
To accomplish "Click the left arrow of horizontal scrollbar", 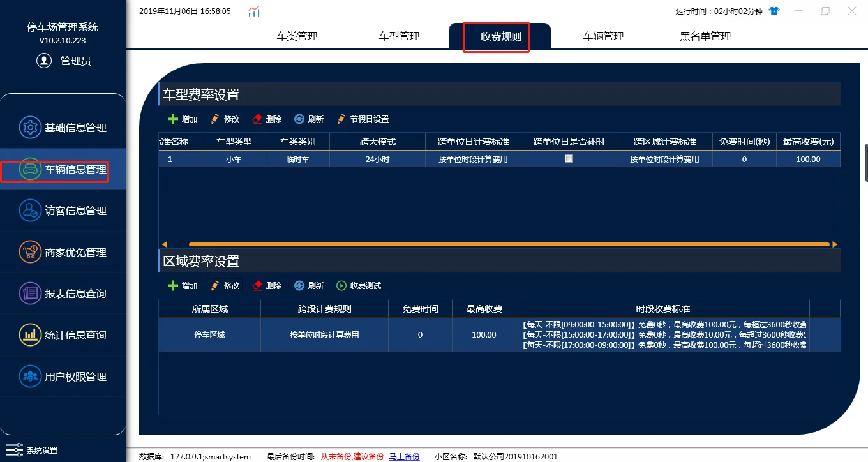I will [x=164, y=244].
